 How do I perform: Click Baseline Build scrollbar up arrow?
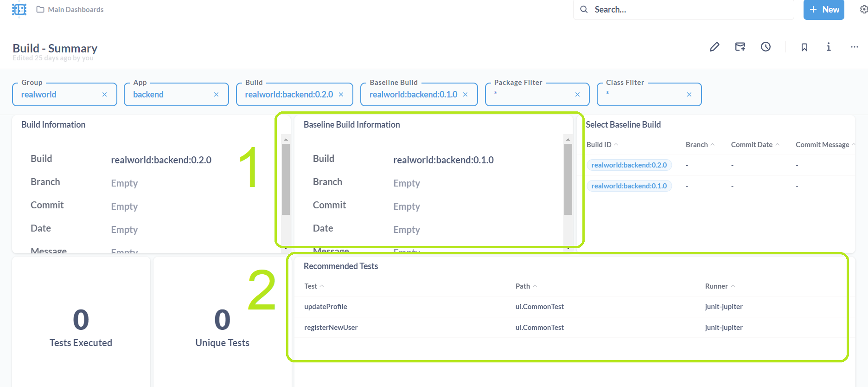coord(568,139)
